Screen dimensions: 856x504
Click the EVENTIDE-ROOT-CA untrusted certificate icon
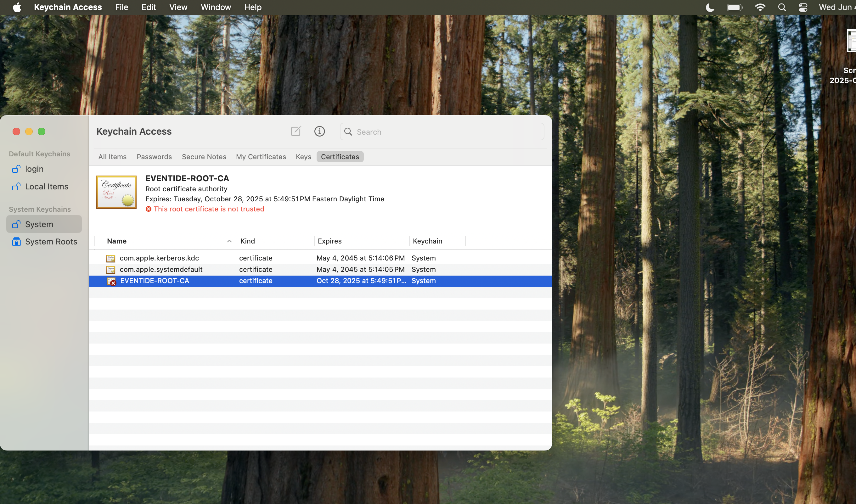[111, 281]
